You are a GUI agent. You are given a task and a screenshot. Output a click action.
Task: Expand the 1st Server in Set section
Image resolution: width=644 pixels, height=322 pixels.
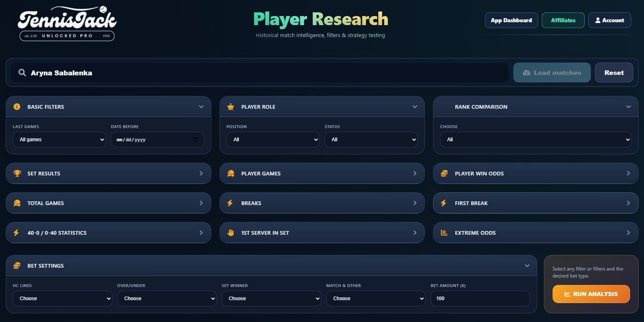322,233
